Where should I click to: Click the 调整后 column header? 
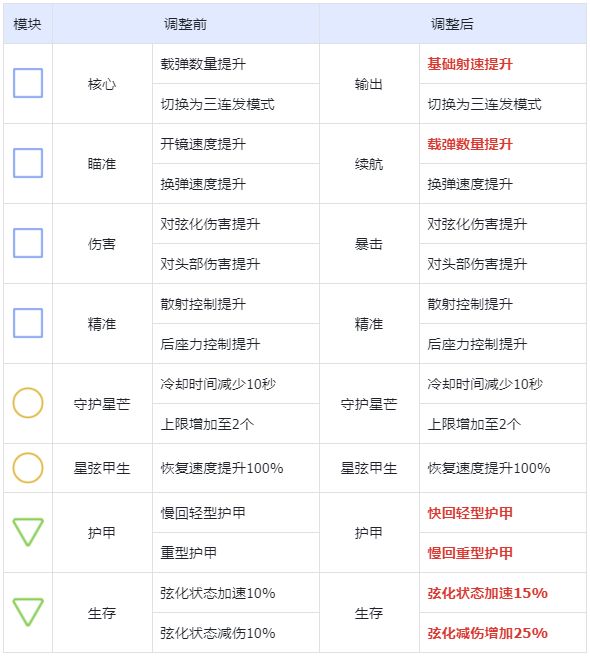[x=452, y=24]
